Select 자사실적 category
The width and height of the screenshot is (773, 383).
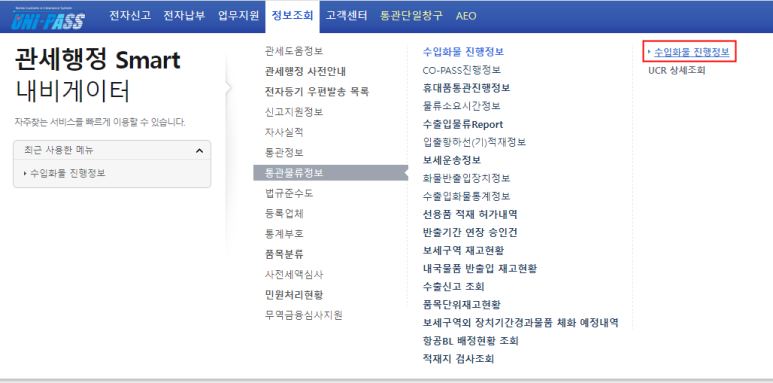click(x=284, y=132)
